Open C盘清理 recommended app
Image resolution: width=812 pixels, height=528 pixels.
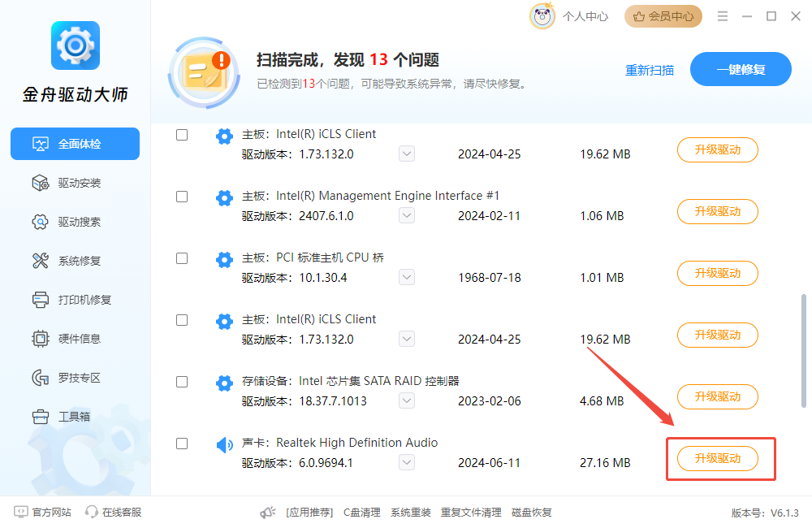pos(362,513)
